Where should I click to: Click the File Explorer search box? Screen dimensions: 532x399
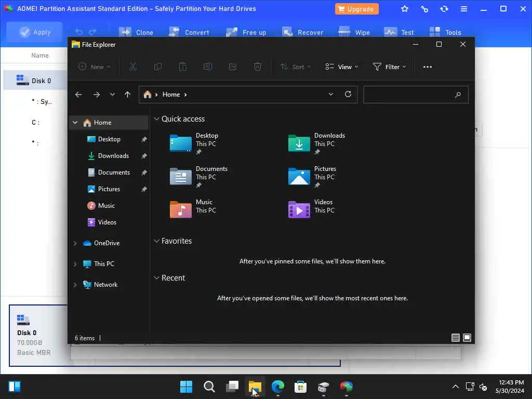click(x=416, y=95)
